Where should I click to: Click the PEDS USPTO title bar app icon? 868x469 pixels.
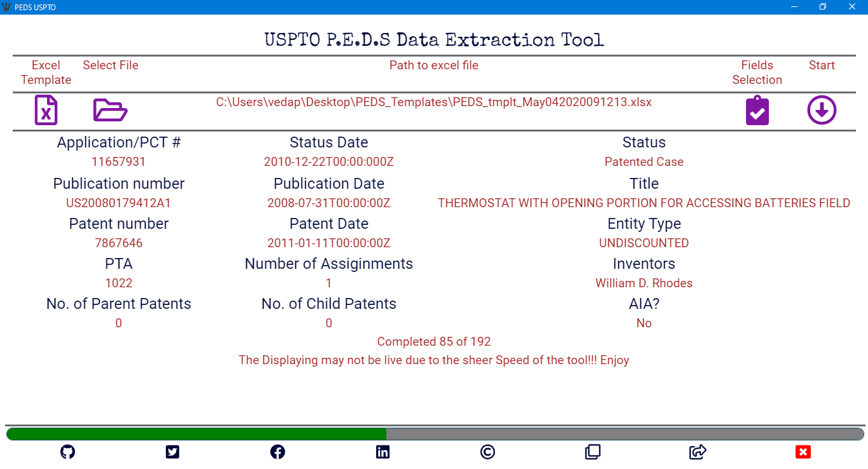(6, 7)
